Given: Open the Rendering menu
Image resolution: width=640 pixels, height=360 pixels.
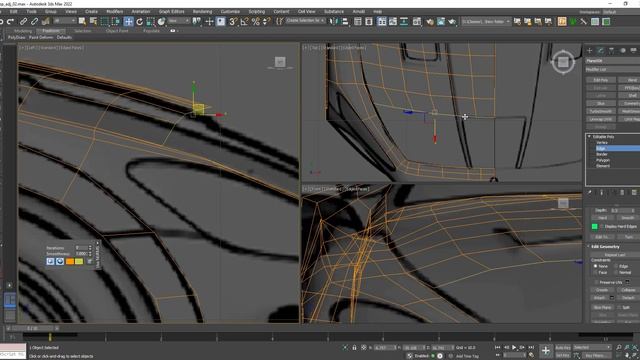Looking at the screenshot, I should coord(202,12).
